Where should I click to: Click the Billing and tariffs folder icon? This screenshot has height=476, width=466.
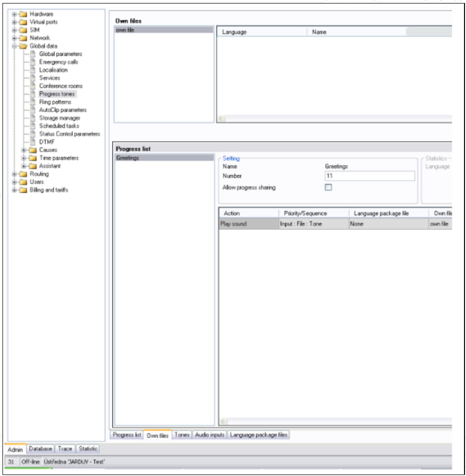pyautogui.click(x=23, y=190)
